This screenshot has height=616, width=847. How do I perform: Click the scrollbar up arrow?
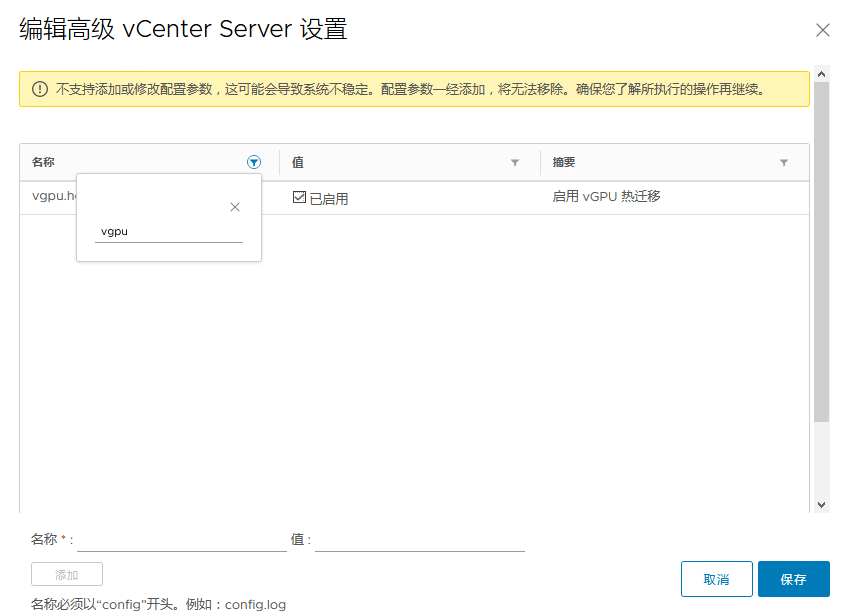[x=822, y=75]
